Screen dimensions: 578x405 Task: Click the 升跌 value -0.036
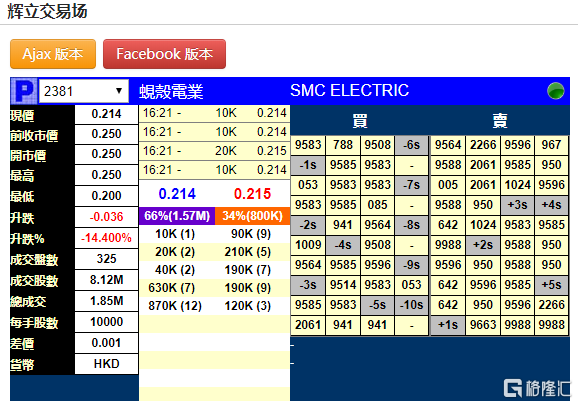(107, 217)
